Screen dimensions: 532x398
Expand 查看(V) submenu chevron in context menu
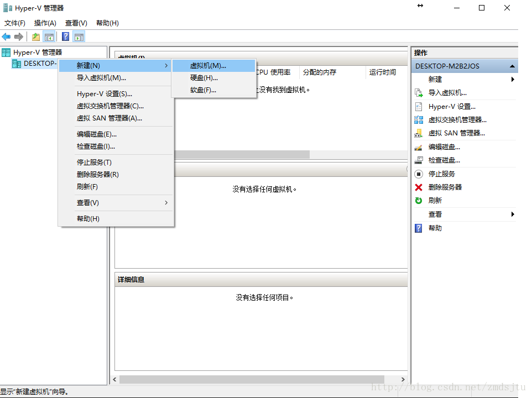[166, 202]
